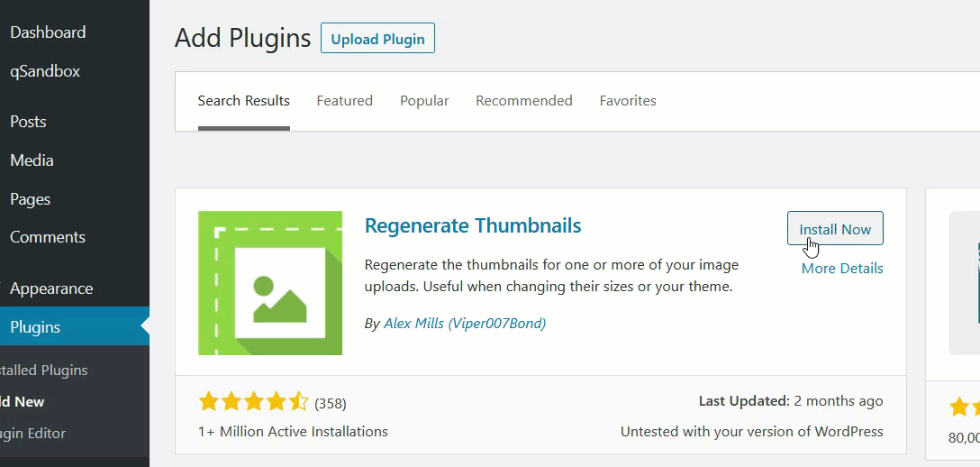Install the Regenerate Thumbnails plugin now
This screenshot has height=467, width=980.
[x=835, y=229]
